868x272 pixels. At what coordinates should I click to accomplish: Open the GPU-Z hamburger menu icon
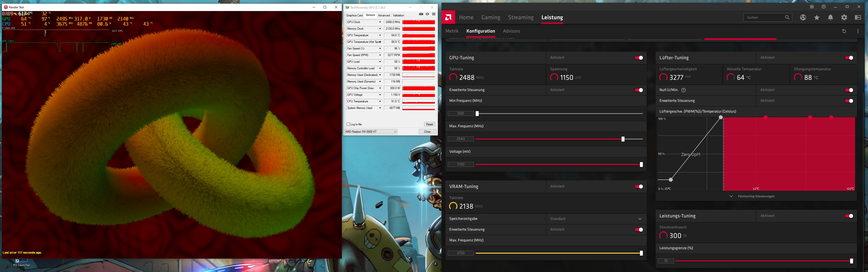click(434, 14)
